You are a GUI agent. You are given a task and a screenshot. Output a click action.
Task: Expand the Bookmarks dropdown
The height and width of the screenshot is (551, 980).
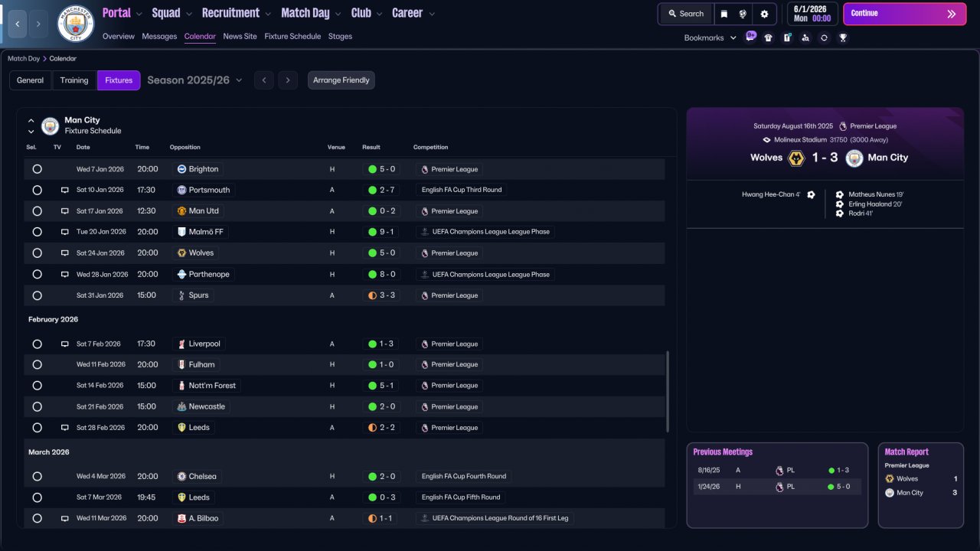[710, 37]
